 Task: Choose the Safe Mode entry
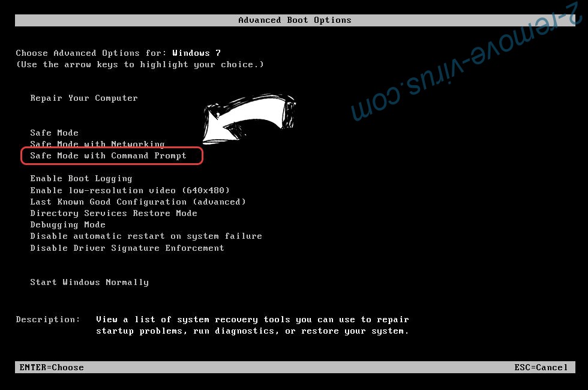[x=55, y=133]
